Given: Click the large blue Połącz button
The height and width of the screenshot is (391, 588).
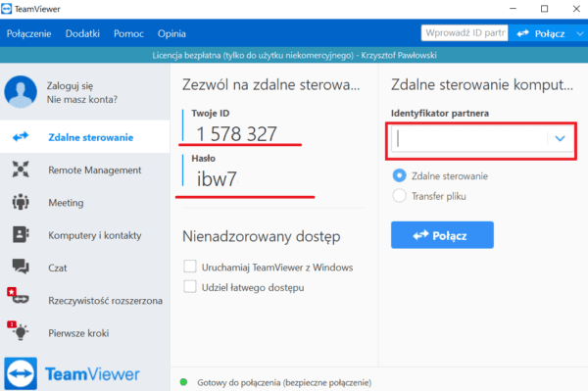Looking at the screenshot, I should 442,235.
